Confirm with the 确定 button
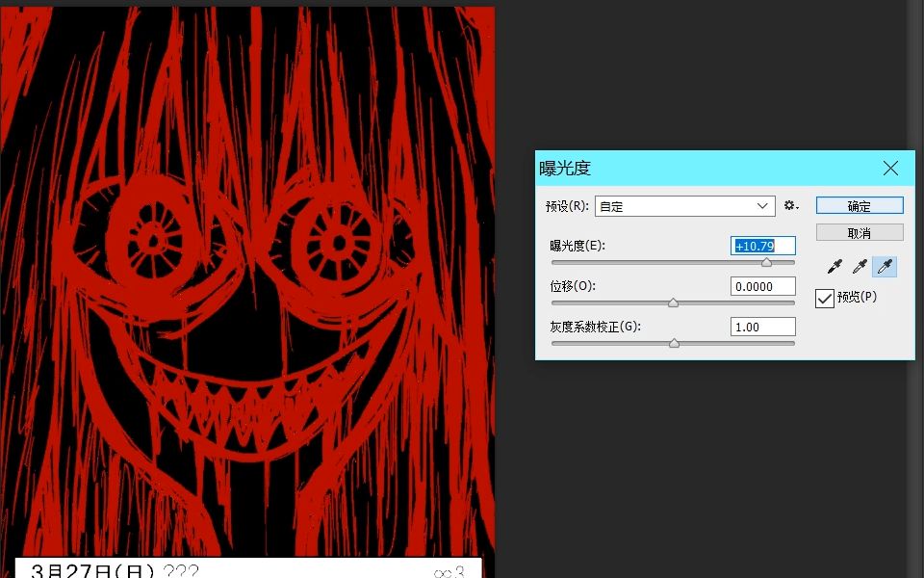This screenshot has width=924, height=578. (x=860, y=206)
